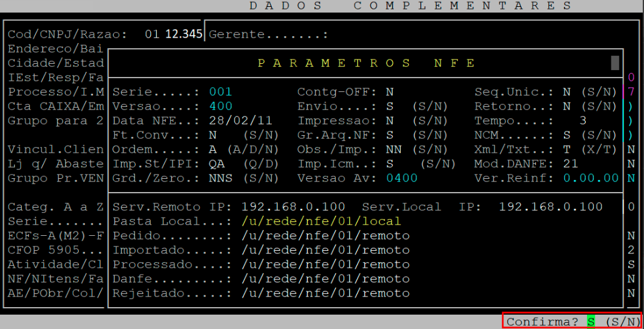The height and width of the screenshot is (329, 644).
Task: Click the Serv.Remoto IP address 192.168.0.100
Action: 293,207
